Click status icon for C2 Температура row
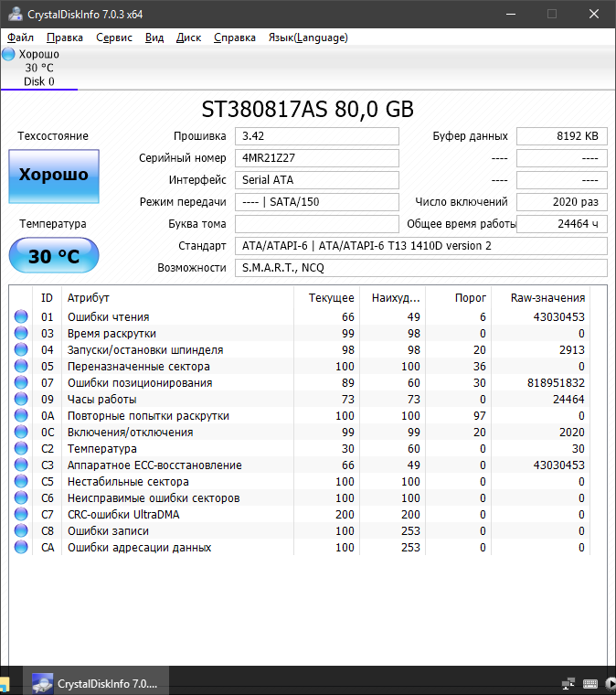Viewport: 616px width, 695px height. point(21,448)
